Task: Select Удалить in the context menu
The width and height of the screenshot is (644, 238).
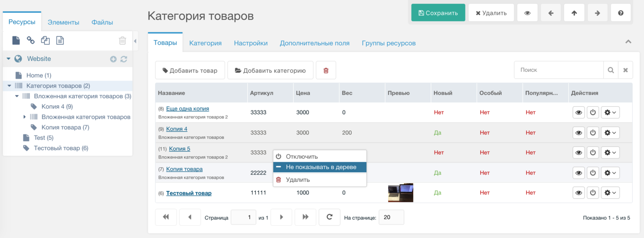Action: (x=320, y=180)
